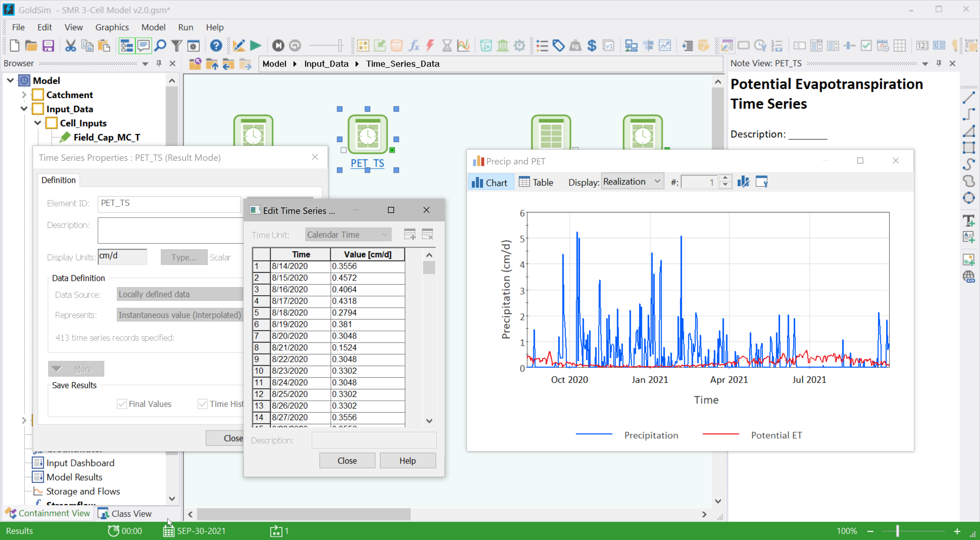This screenshot has height=540, width=980.
Task: Click the Copy icon in toolbar
Action: pyautogui.click(x=87, y=46)
